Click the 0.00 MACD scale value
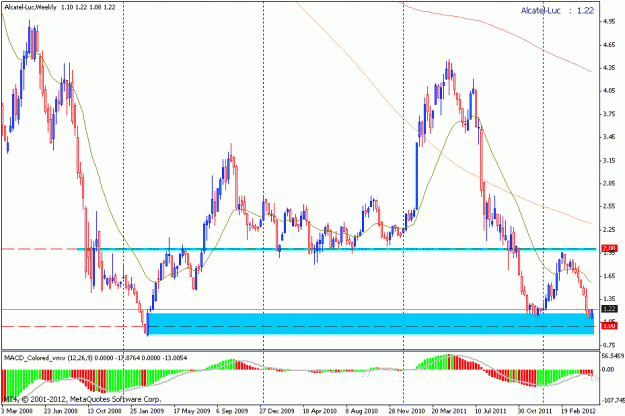The image size is (625, 416). point(608,369)
